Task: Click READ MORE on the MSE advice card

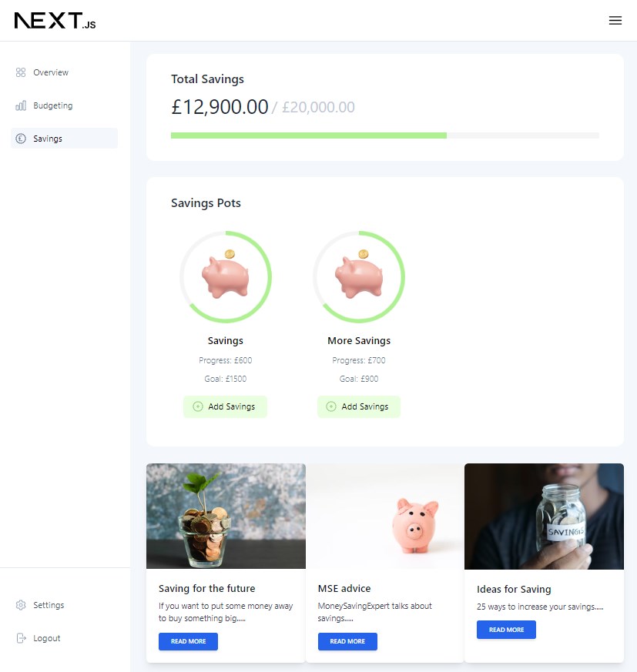Action: 347,641
